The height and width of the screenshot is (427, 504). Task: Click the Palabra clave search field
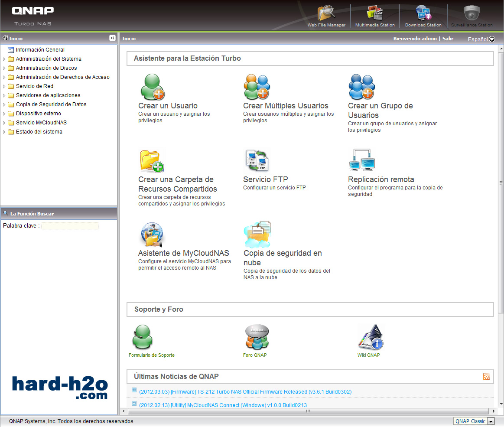[70, 226]
